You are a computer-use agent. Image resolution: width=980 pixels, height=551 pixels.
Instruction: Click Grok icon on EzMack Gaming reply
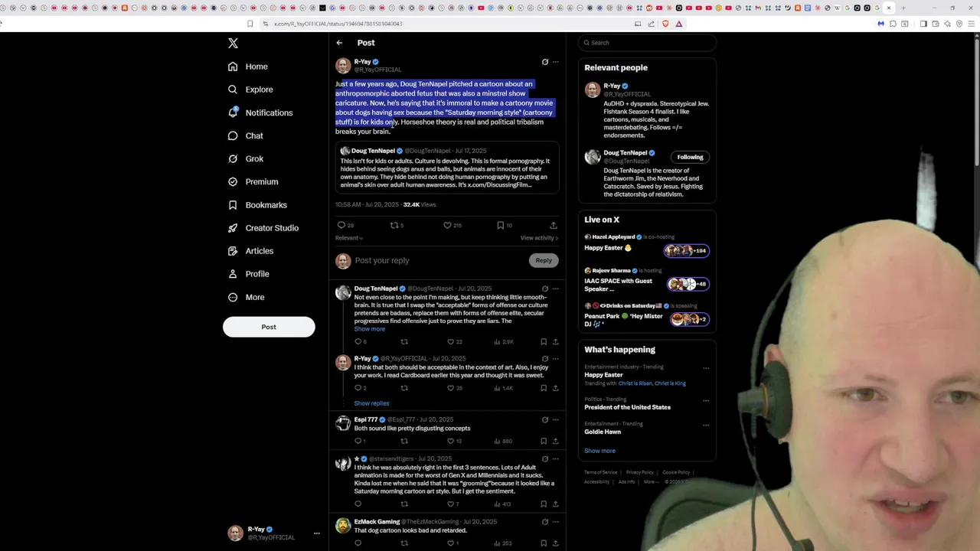[545, 522]
